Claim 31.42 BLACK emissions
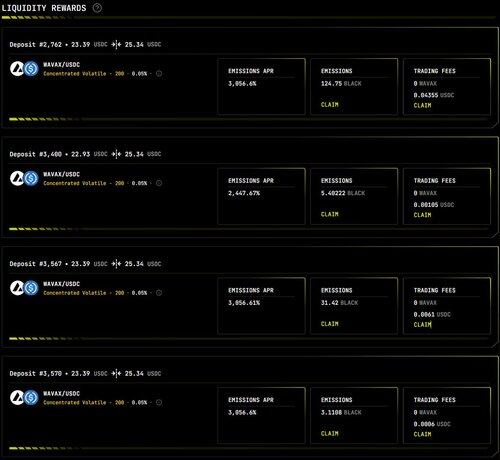The height and width of the screenshot is (460, 500). tap(330, 324)
